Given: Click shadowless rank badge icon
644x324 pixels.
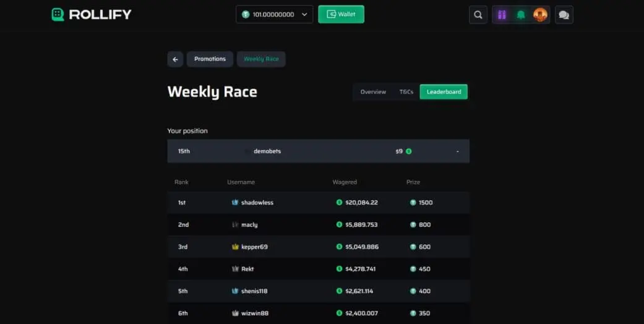Looking at the screenshot, I should click(235, 203).
